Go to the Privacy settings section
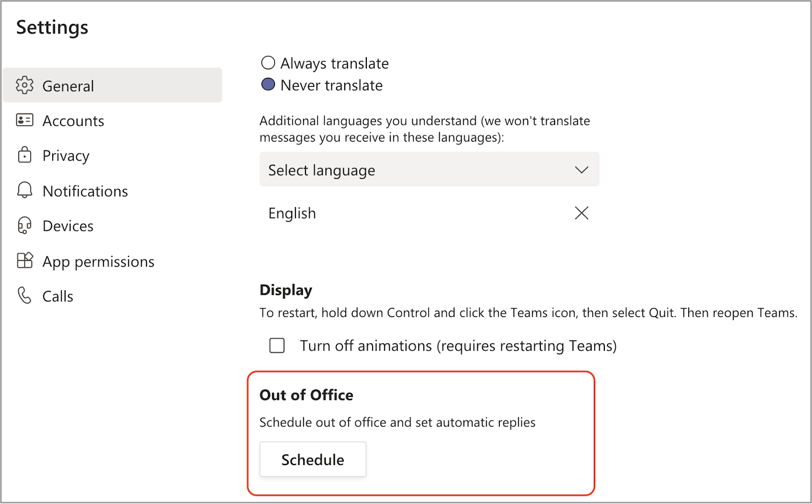Viewport: 812px width, 504px height. pyautogui.click(x=65, y=155)
